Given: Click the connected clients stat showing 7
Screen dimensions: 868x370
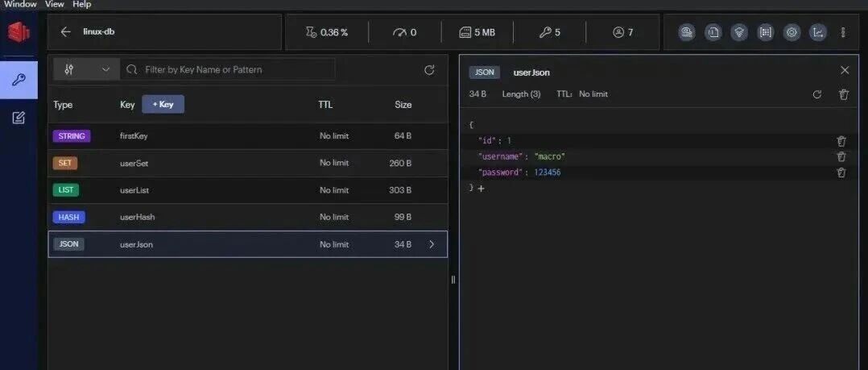Looking at the screenshot, I should 622,32.
